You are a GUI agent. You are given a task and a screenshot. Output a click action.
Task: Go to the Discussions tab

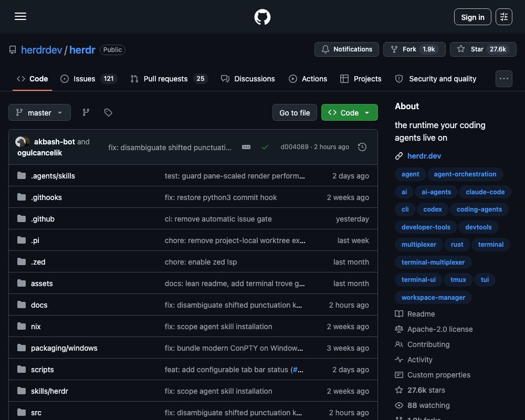click(x=248, y=79)
